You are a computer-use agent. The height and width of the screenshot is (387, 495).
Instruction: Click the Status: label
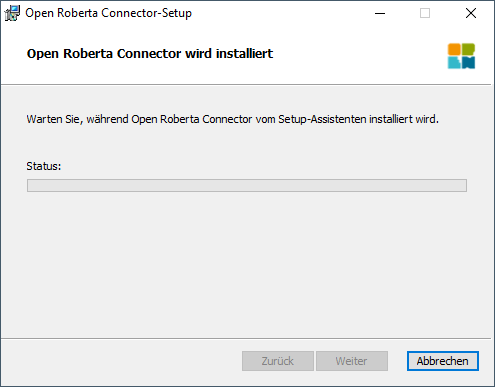44,166
